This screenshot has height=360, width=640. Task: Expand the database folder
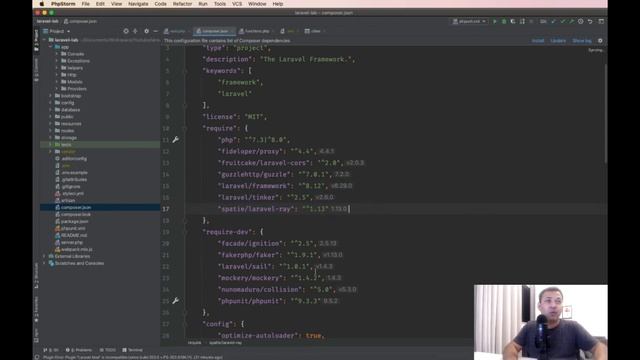coord(51,109)
